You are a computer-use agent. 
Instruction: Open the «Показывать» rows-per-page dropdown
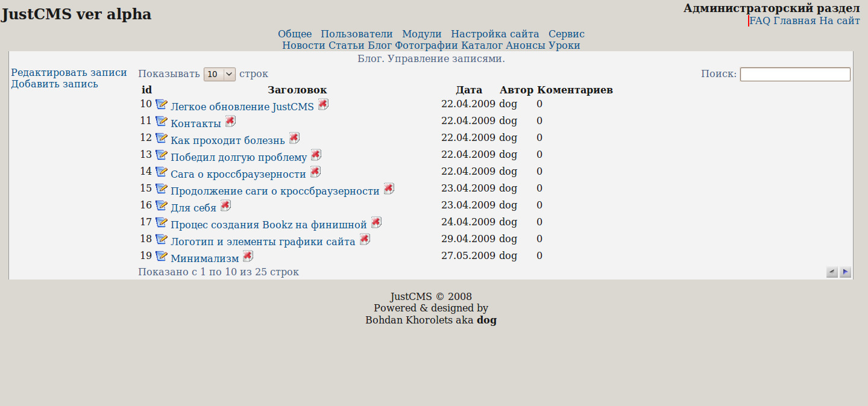pyautogui.click(x=219, y=73)
